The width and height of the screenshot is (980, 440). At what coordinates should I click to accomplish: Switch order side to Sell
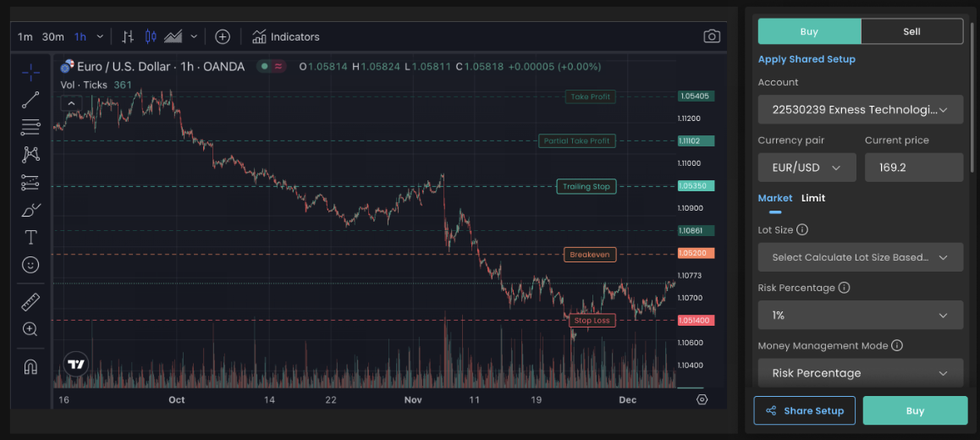pyautogui.click(x=911, y=31)
